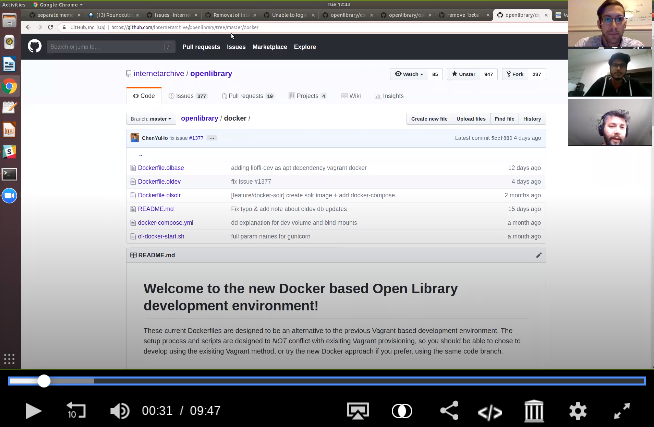Open Explore in GitHub header
The height and width of the screenshot is (427, 654).
[305, 47]
